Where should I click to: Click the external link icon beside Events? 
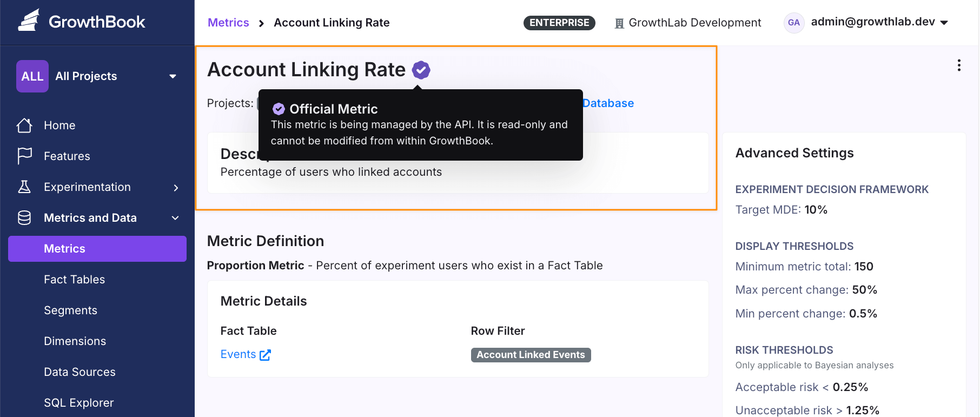click(265, 355)
